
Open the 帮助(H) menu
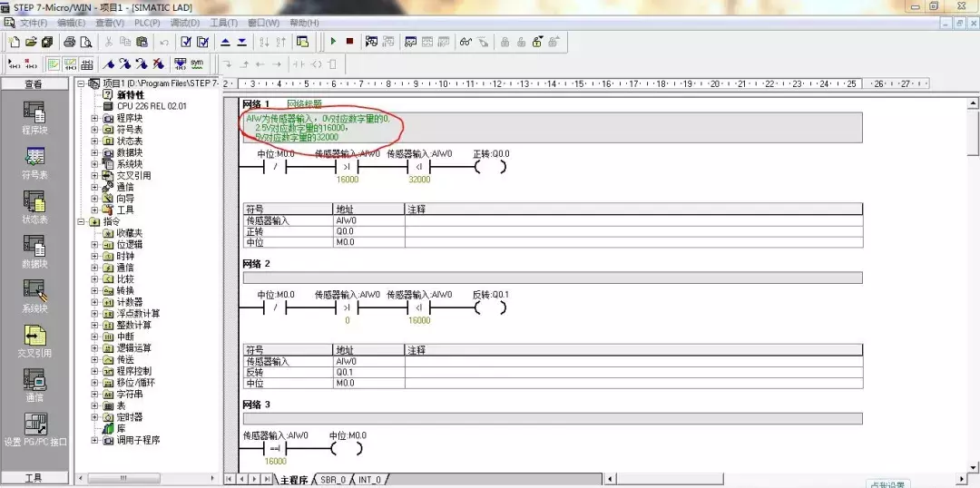[304, 23]
